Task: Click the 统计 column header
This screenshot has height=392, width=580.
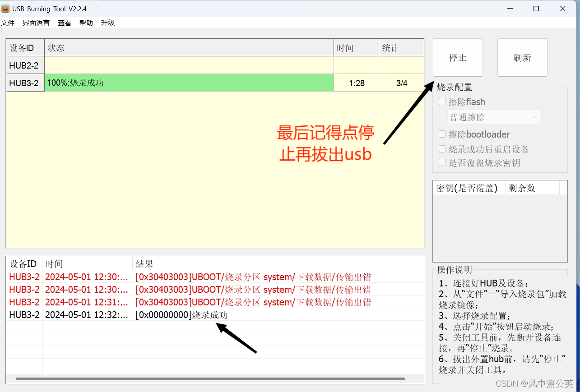Action: (x=402, y=48)
